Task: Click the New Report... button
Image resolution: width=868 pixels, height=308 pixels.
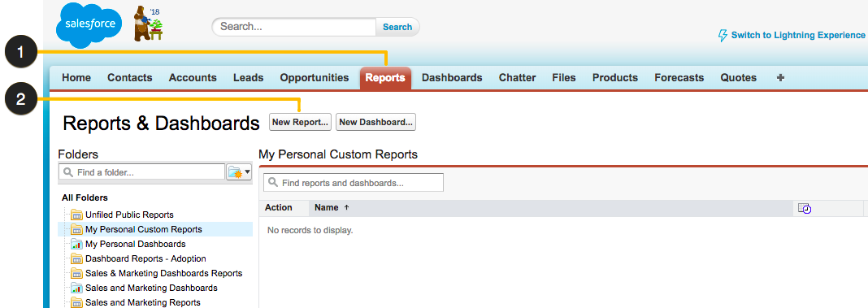Action: point(300,122)
